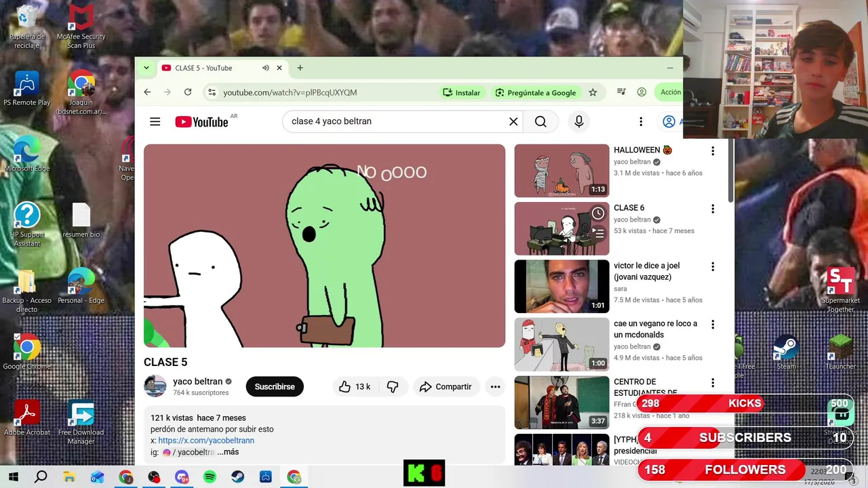Open cae un vegano re loco thumbnail

pos(561,344)
